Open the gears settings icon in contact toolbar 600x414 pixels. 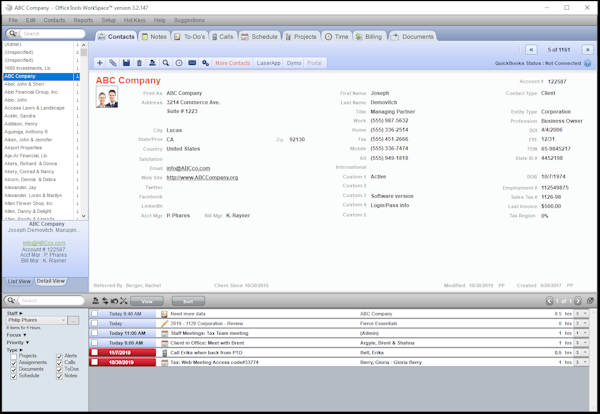click(205, 63)
